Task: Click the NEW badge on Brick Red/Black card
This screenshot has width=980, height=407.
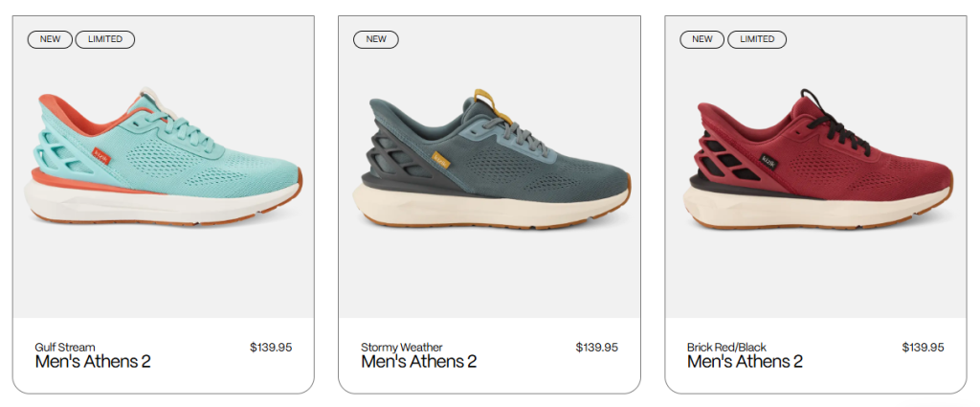Action: tap(702, 39)
